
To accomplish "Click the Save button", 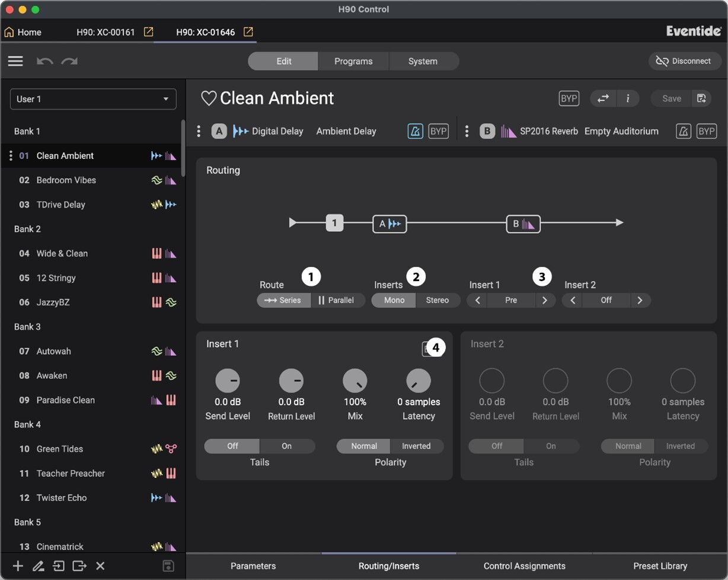I will [x=671, y=98].
